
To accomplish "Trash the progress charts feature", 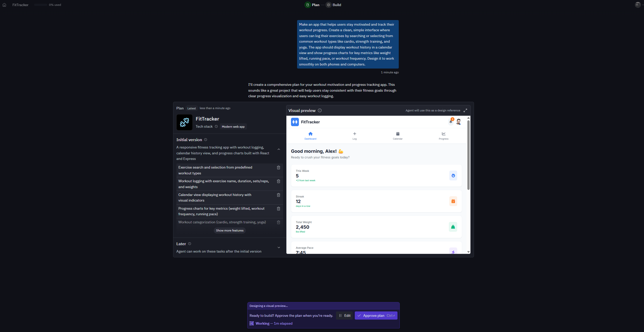I will coord(278,209).
